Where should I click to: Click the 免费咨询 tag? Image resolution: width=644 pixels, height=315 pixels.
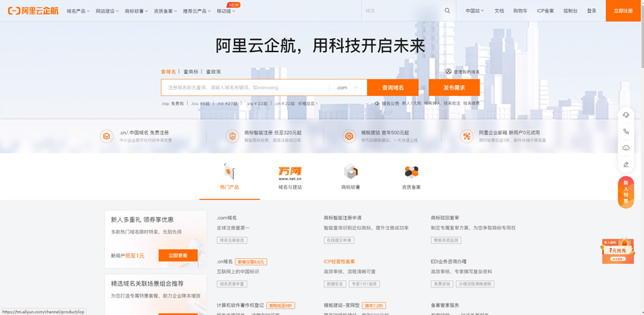click(x=442, y=284)
